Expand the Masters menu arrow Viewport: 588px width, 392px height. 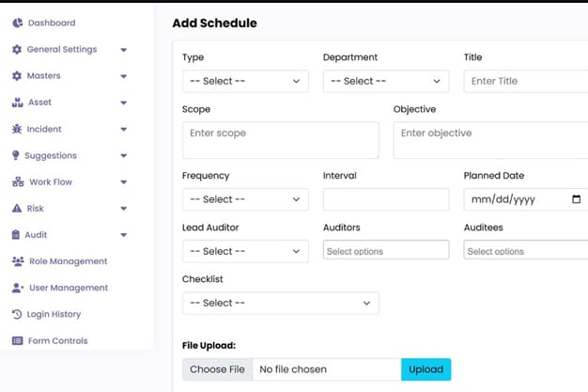pos(124,76)
